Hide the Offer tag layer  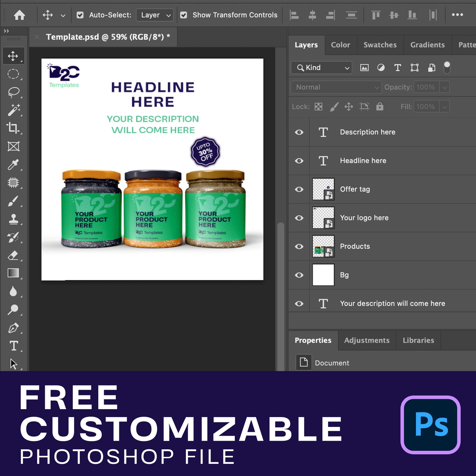coord(299,189)
